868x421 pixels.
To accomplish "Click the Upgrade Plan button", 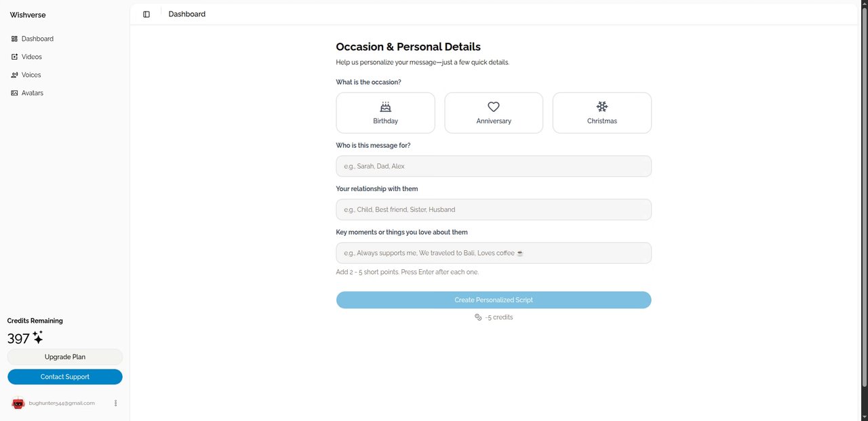I will pyautogui.click(x=65, y=357).
